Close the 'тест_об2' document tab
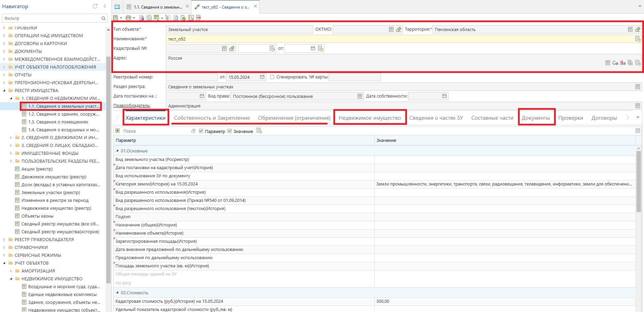This screenshot has height=312, width=644. (255, 6)
